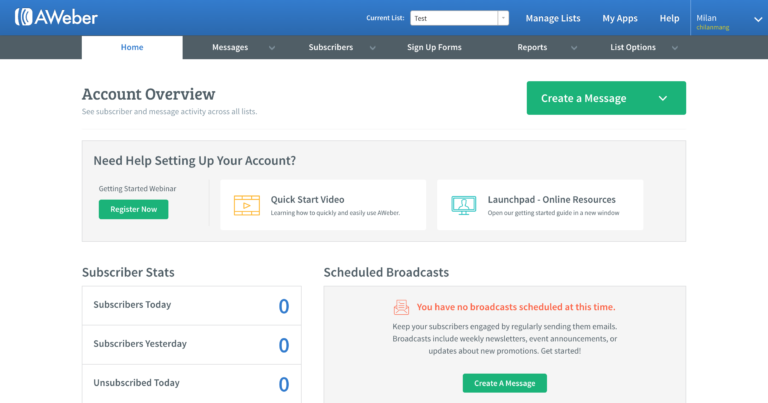This screenshot has height=403, width=768.
Task: Switch to the Home tab
Action: coord(132,47)
